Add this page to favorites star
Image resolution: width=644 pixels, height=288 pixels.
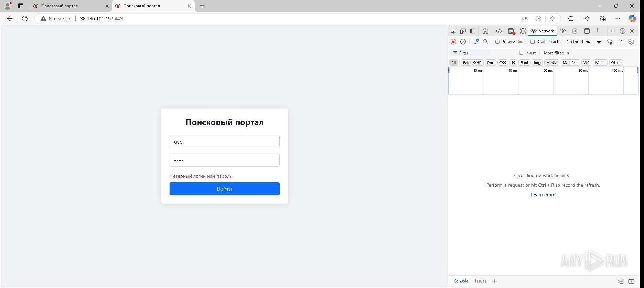(552, 19)
